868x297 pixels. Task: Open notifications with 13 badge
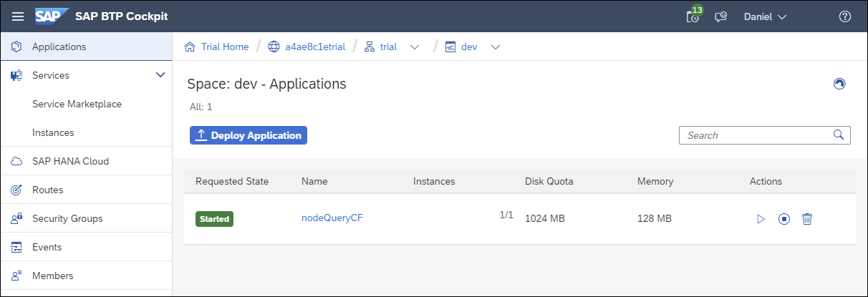693,16
